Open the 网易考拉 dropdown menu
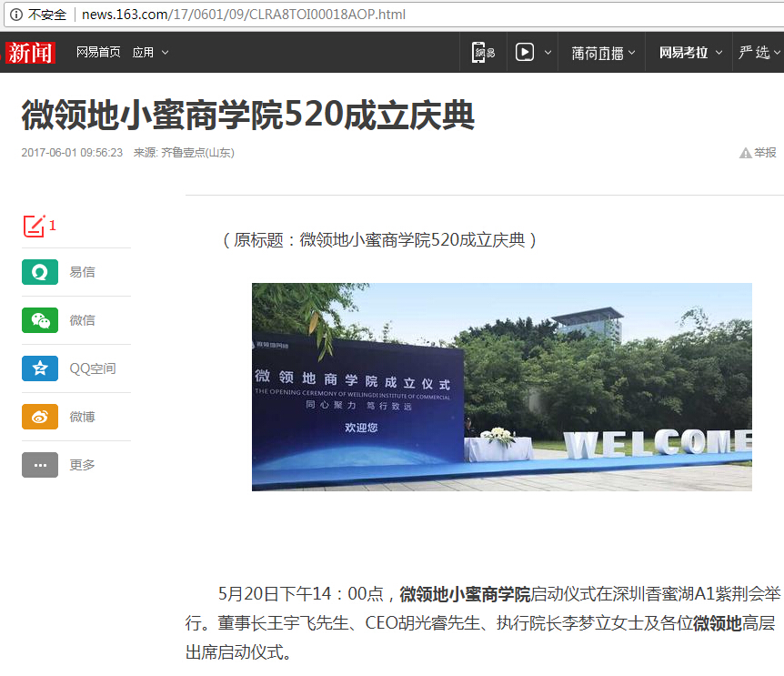The height and width of the screenshot is (676, 784). point(690,53)
